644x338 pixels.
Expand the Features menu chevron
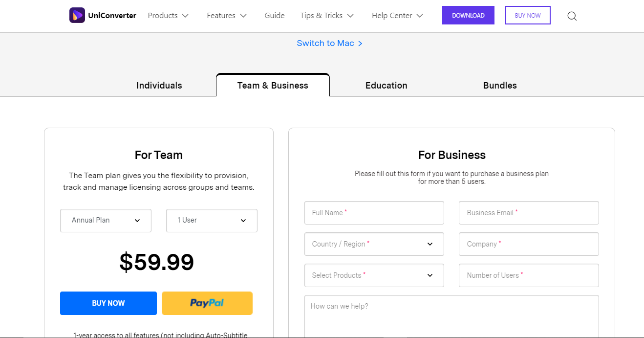pyautogui.click(x=243, y=16)
